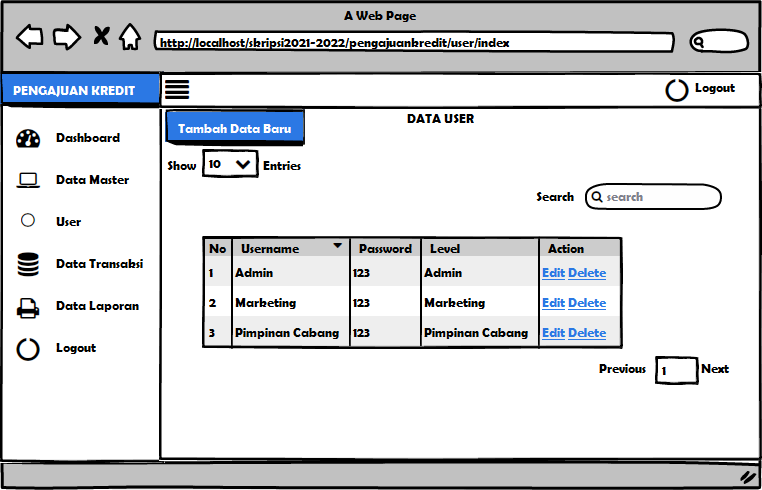Viewport: 762px width, 490px height.
Task: Open Data Laporan sidebar menu
Action: [x=98, y=306]
